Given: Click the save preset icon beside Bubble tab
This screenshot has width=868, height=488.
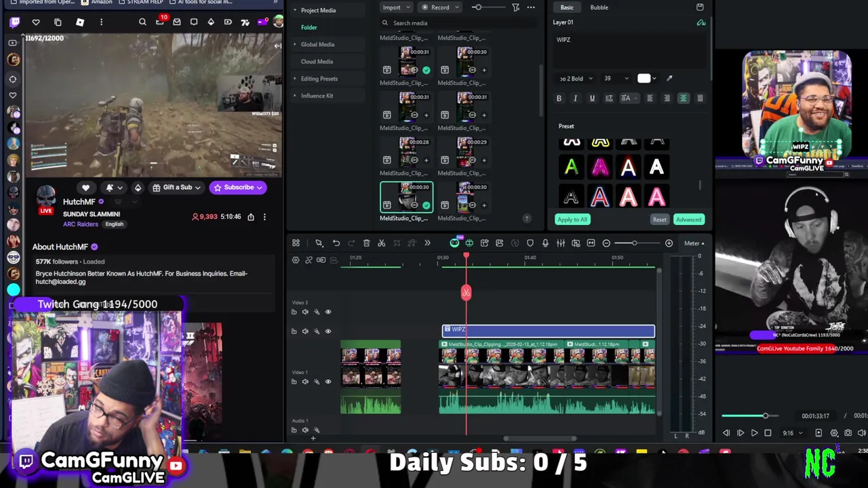Looking at the screenshot, I should pos(700,7).
